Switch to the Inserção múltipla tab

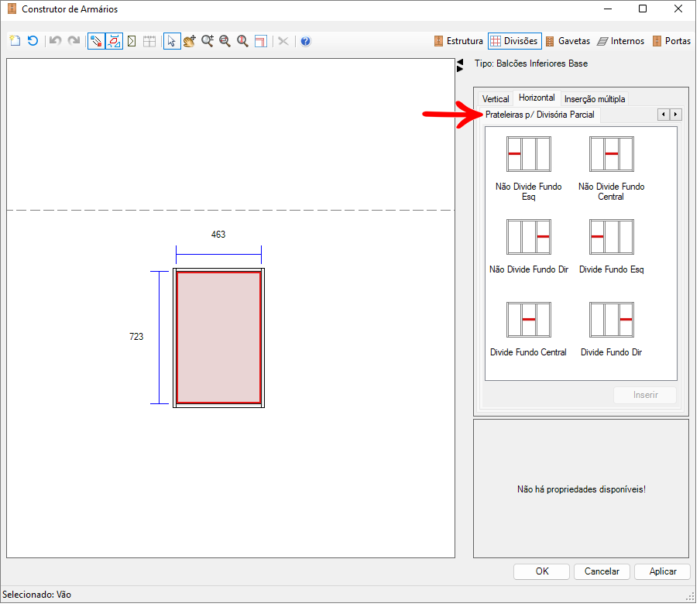tap(595, 99)
